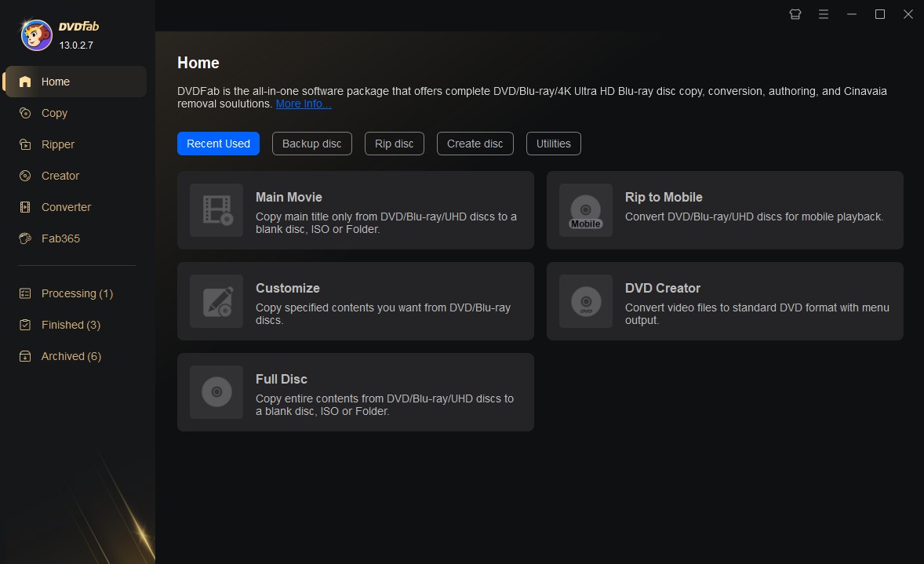Click the DVD Creator card title
Screen dimensions: 924x564
[662, 288]
